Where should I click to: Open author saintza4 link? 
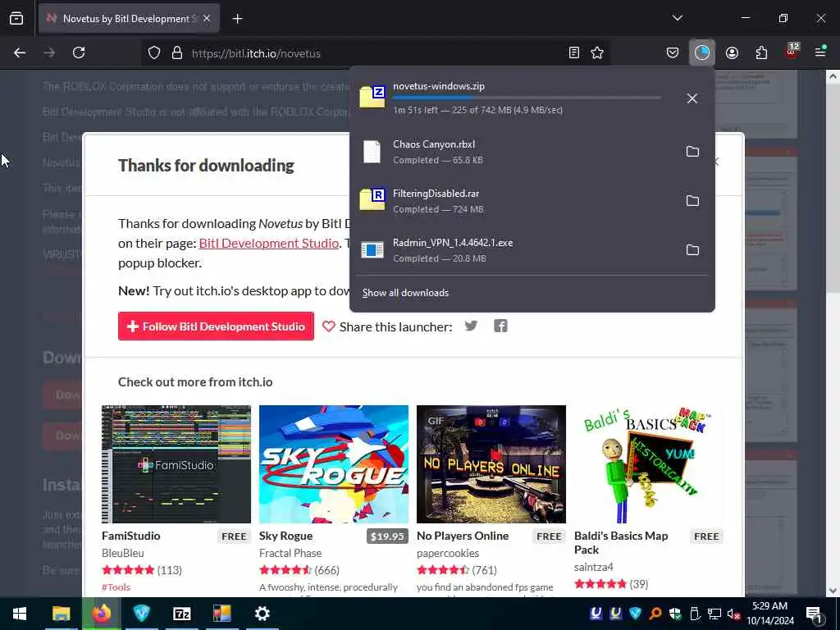tap(594, 567)
